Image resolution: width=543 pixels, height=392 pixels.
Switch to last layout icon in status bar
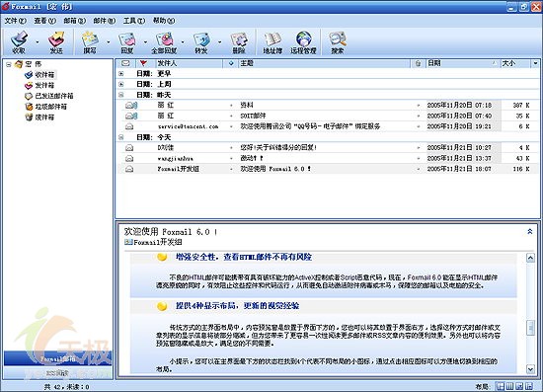pos(529,386)
